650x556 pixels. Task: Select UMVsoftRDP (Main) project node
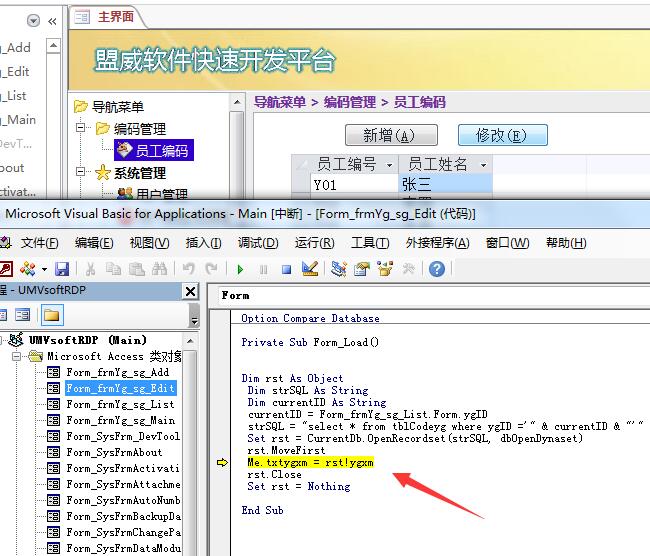(x=87, y=340)
